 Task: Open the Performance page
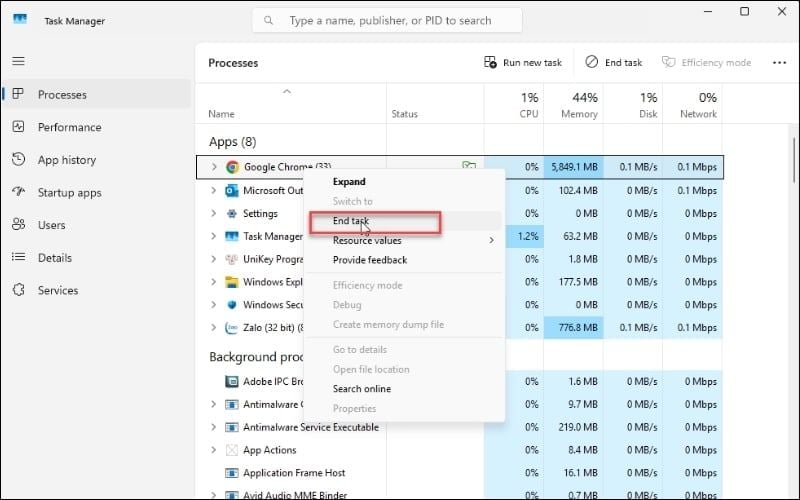[x=97, y=127]
